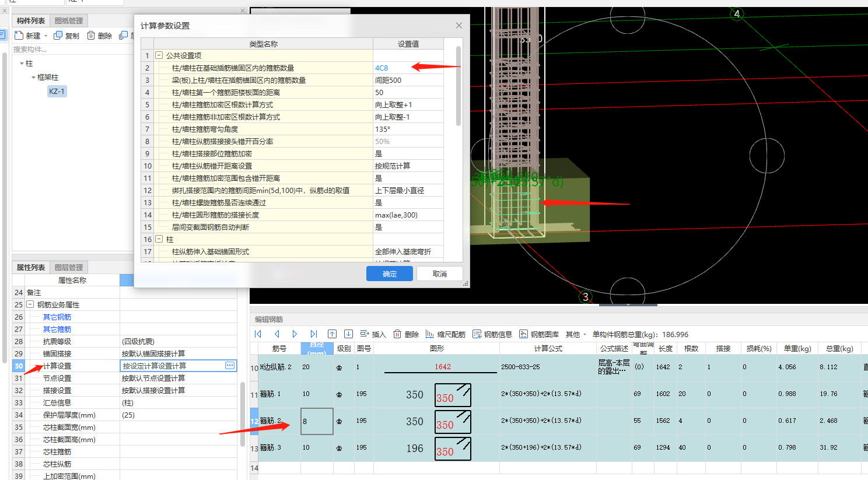Click axis bubble 4 in 3D view

[x=737, y=13]
